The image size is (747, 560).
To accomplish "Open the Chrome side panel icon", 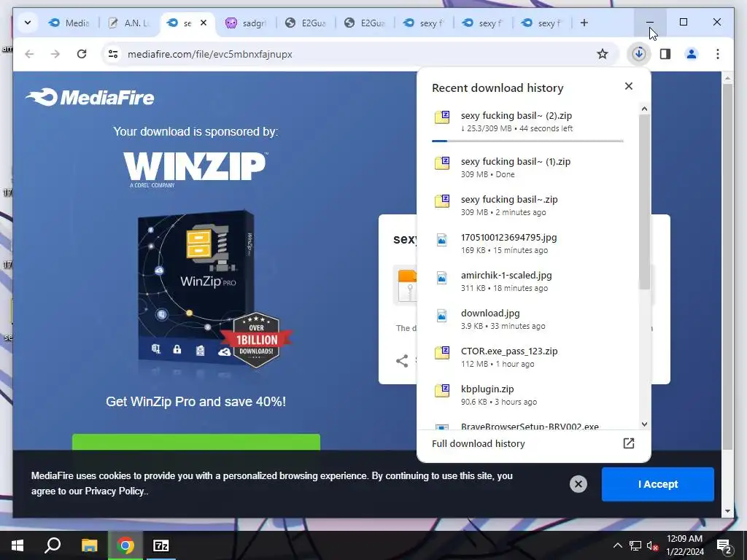I will (x=665, y=54).
